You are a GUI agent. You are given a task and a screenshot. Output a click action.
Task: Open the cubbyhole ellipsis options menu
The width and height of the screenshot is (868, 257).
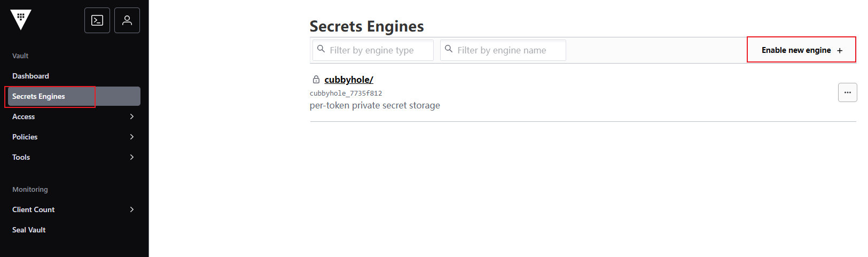tap(847, 92)
